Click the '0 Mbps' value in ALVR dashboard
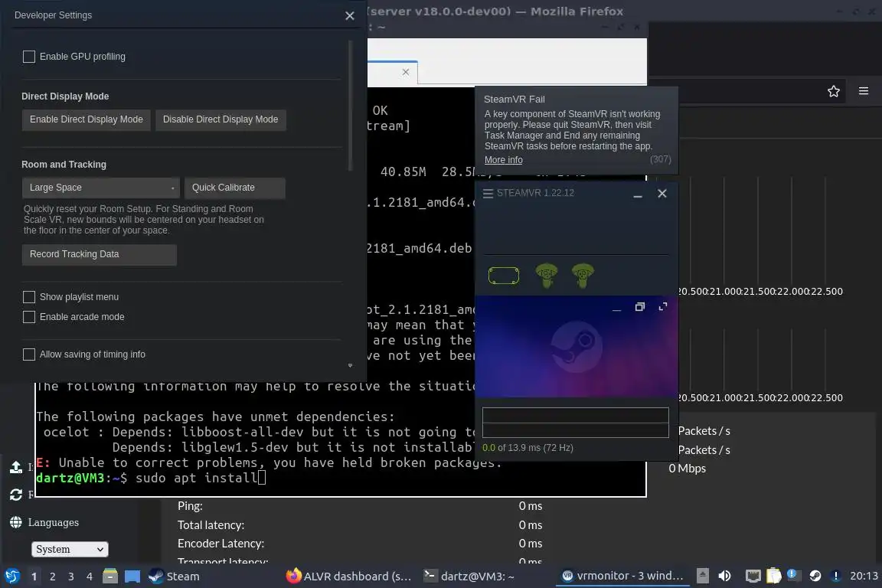 687,469
